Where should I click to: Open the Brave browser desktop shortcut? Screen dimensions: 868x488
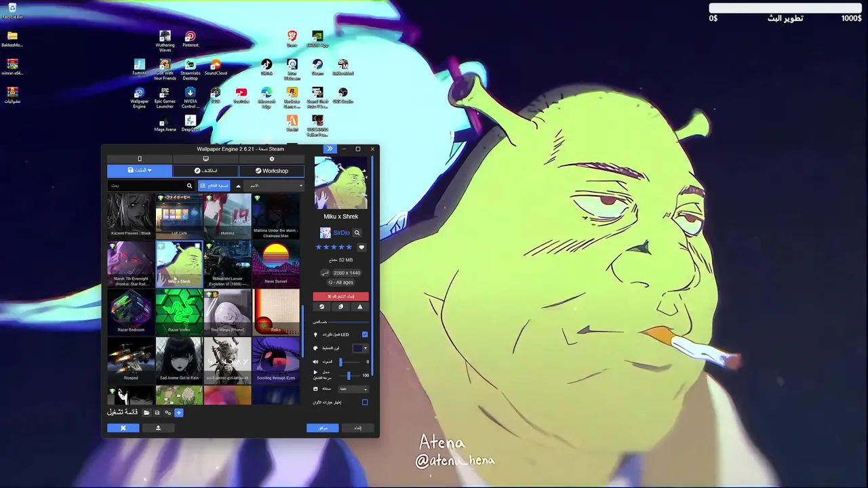(x=292, y=39)
